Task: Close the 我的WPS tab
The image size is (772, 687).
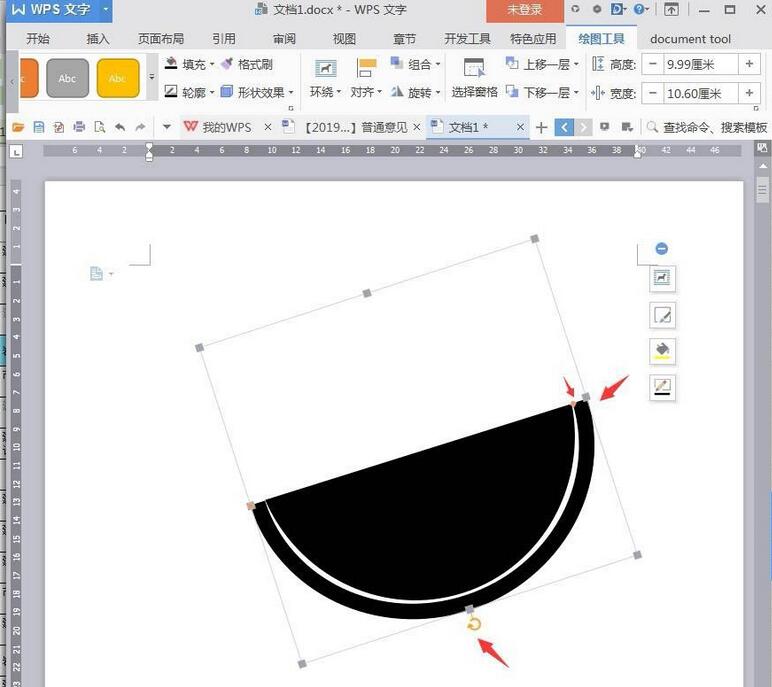Action: click(268, 128)
